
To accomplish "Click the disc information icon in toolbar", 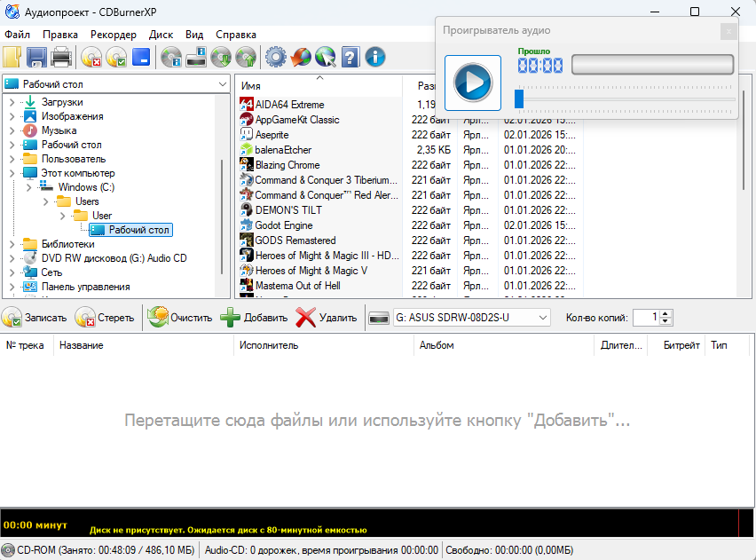I will tap(170, 58).
